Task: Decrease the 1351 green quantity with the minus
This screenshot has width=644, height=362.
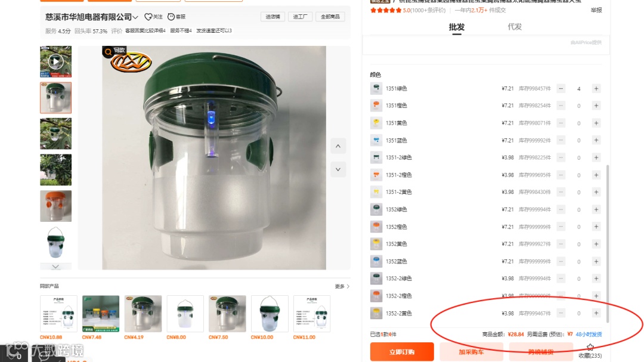Action: coord(561,88)
